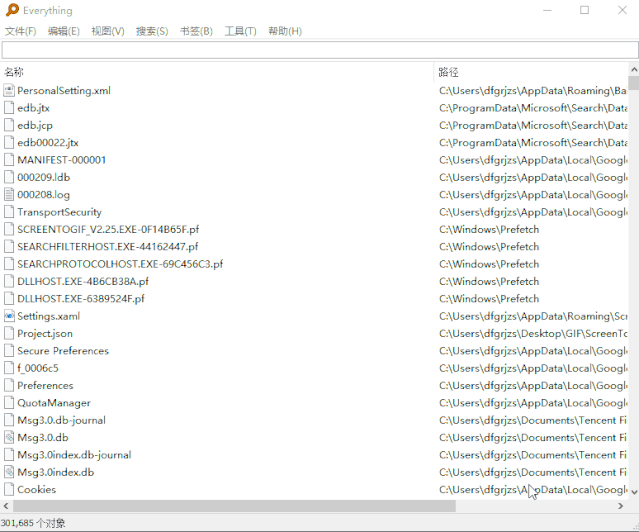
Task: Click the horizontal scrollbar left arrow
Action: (6, 506)
